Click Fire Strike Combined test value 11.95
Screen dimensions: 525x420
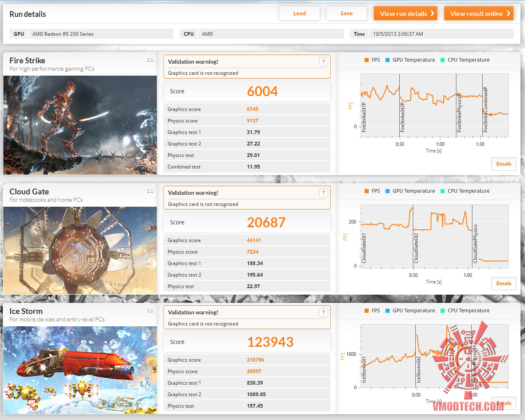click(x=253, y=167)
